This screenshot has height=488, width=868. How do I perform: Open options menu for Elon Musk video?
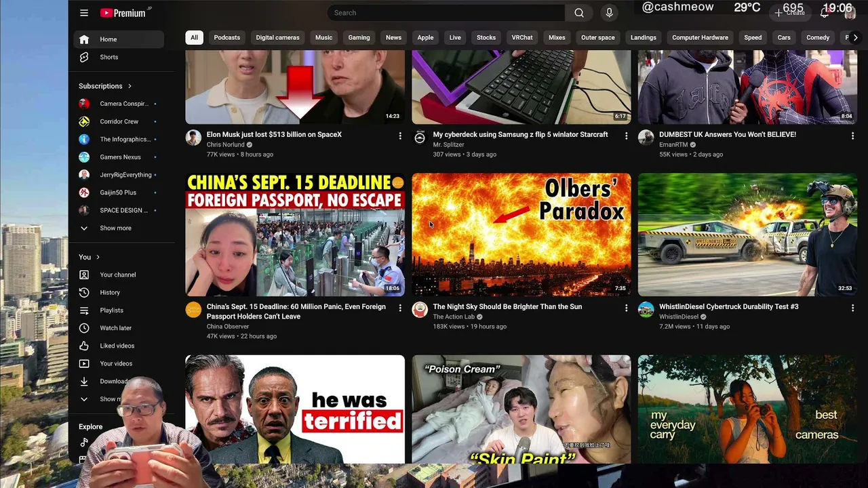click(x=400, y=136)
